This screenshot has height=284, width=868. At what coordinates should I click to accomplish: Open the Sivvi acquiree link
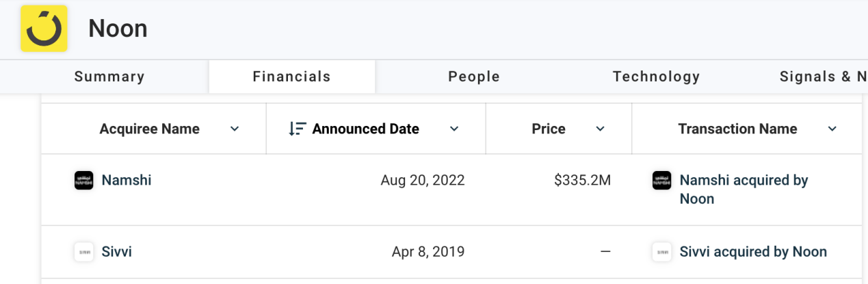[x=117, y=252]
